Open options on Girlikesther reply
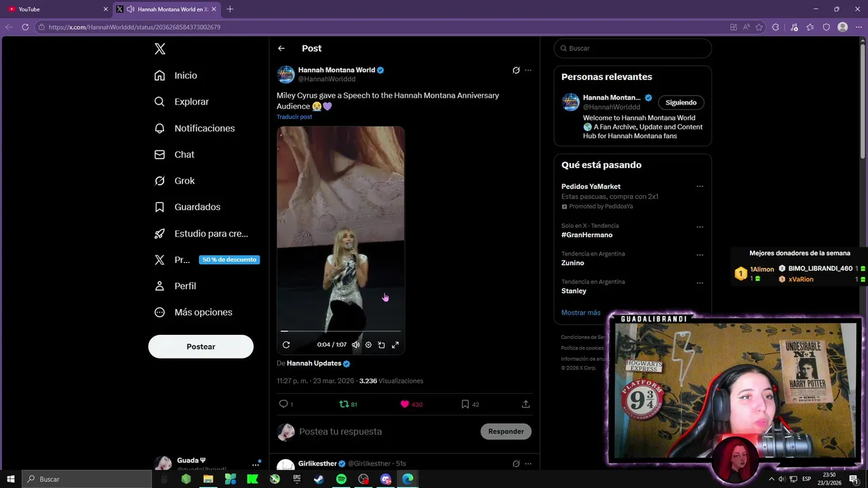This screenshot has height=488, width=868. pos(528,464)
